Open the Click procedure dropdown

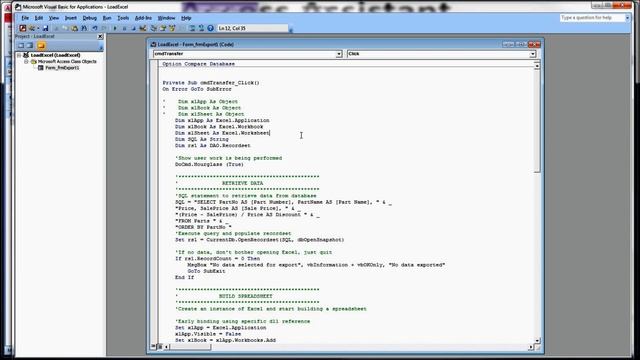pyautogui.click(x=532, y=54)
